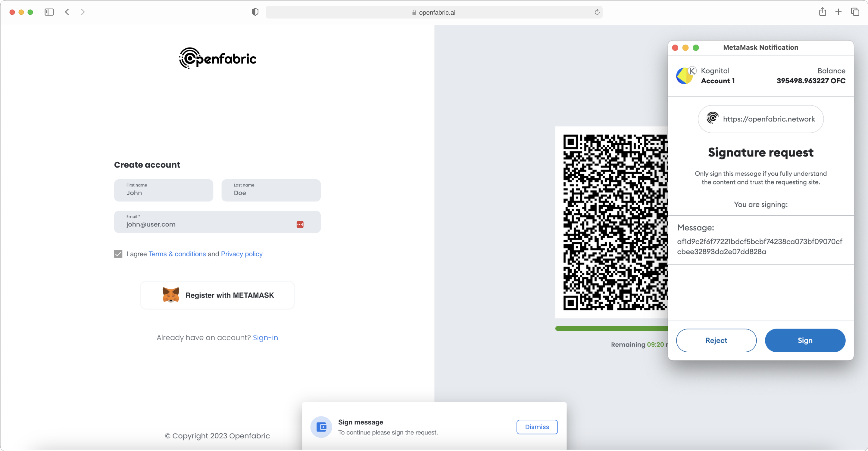Open the privacy shield report icon

(255, 12)
